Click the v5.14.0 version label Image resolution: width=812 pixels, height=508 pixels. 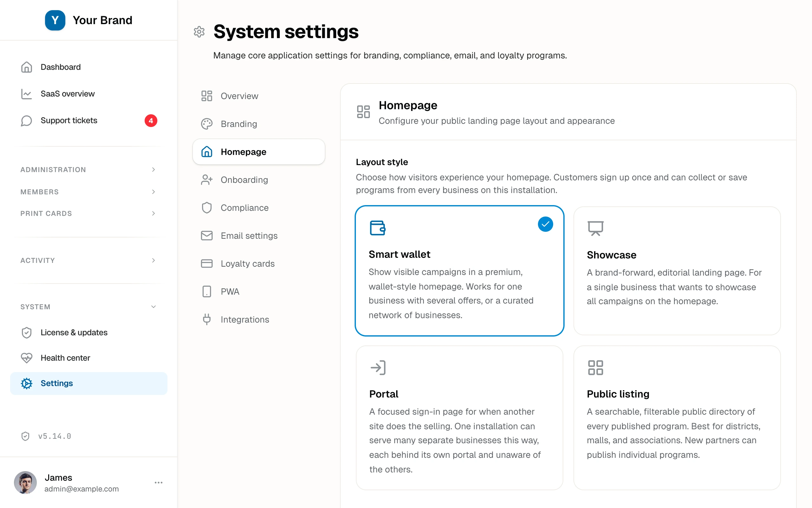tap(55, 436)
